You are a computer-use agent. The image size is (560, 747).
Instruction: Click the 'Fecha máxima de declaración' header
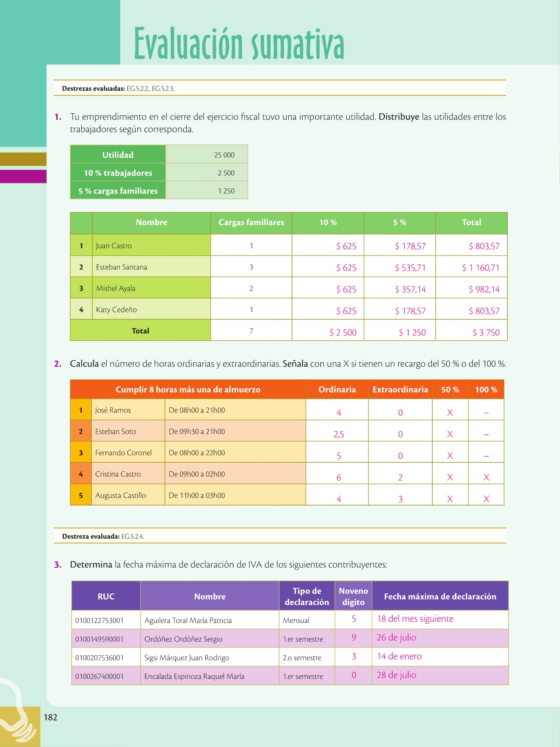tap(440, 596)
